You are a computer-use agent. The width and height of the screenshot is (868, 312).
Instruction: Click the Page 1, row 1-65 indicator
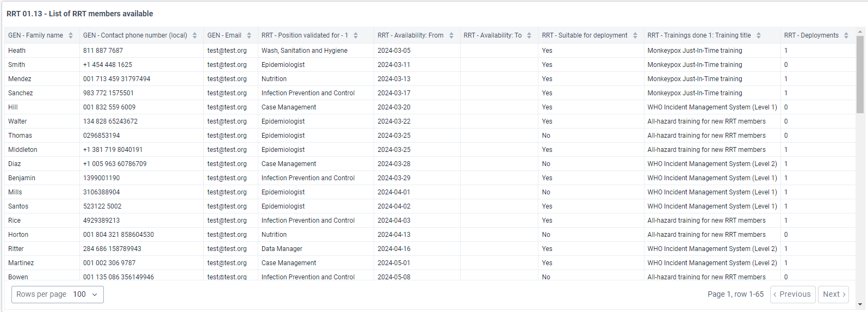(735, 294)
